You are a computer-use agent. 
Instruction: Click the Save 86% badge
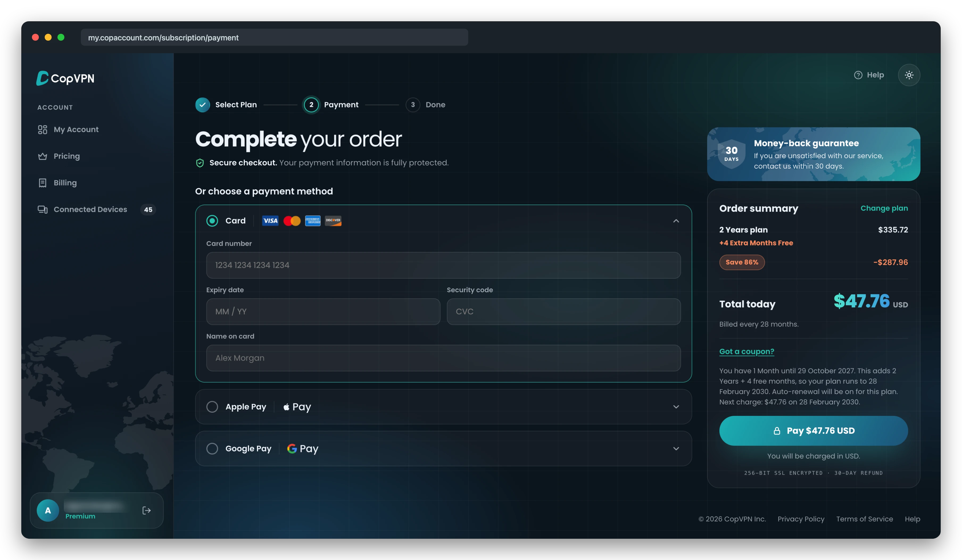(742, 262)
